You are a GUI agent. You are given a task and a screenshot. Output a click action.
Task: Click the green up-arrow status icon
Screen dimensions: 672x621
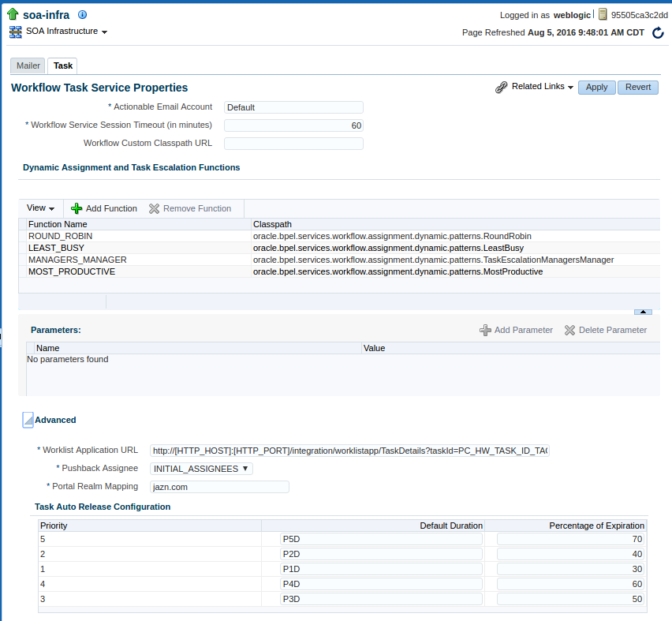(x=13, y=14)
